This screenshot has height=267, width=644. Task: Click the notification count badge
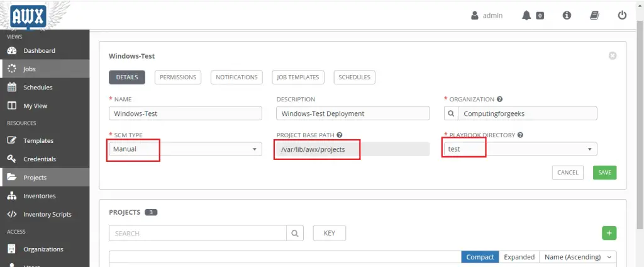coord(540,16)
